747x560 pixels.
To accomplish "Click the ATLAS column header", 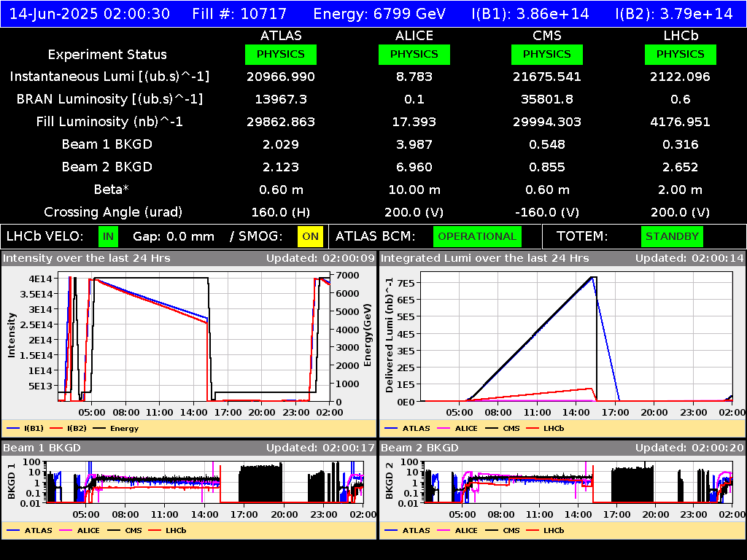I will point(281,36).
